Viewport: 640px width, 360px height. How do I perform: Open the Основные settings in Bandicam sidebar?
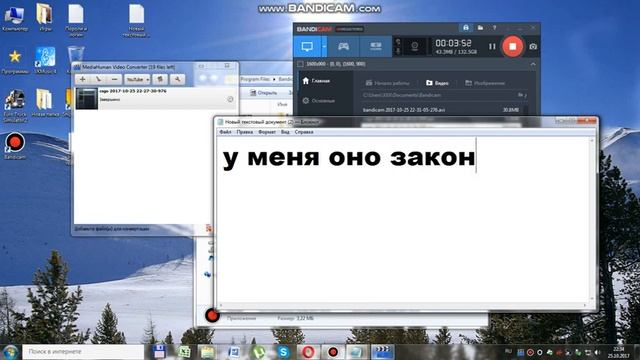[x=319, y=100]
